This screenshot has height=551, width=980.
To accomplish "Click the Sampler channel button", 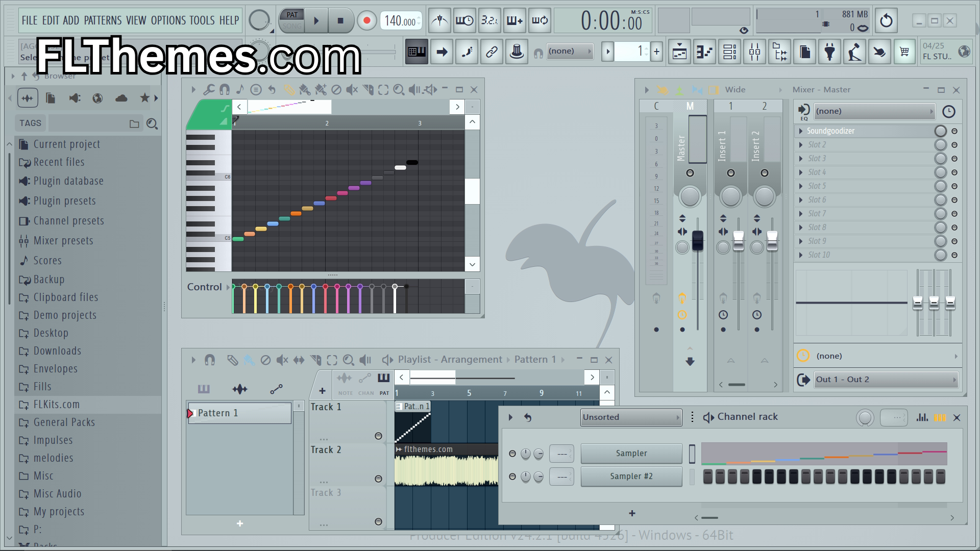I will click(x=631, y=454).
